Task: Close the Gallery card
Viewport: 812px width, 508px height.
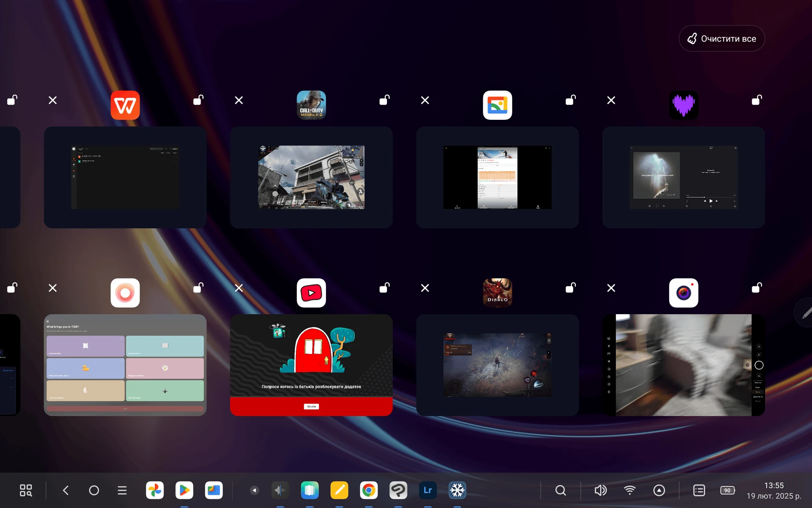Action: [x=425, y=100]
